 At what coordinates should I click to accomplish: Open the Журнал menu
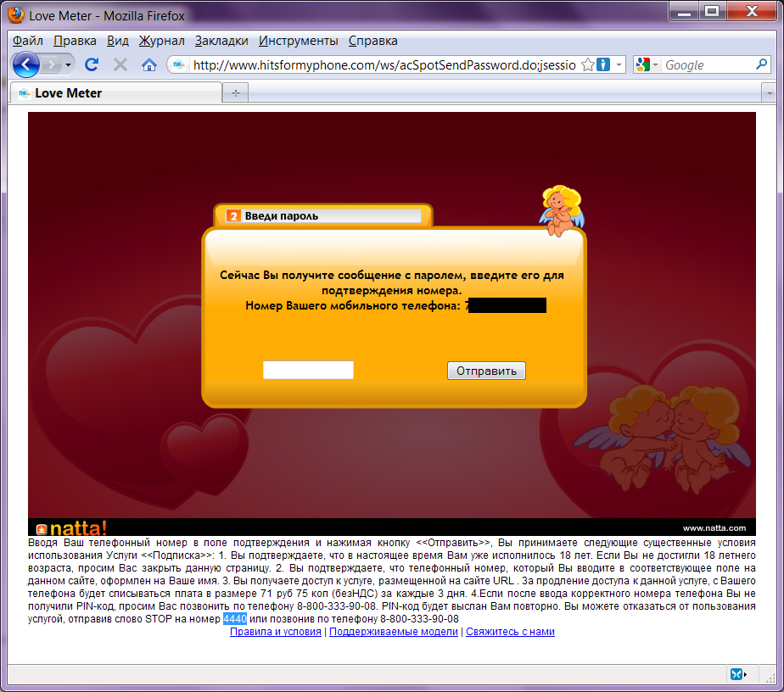161,41
